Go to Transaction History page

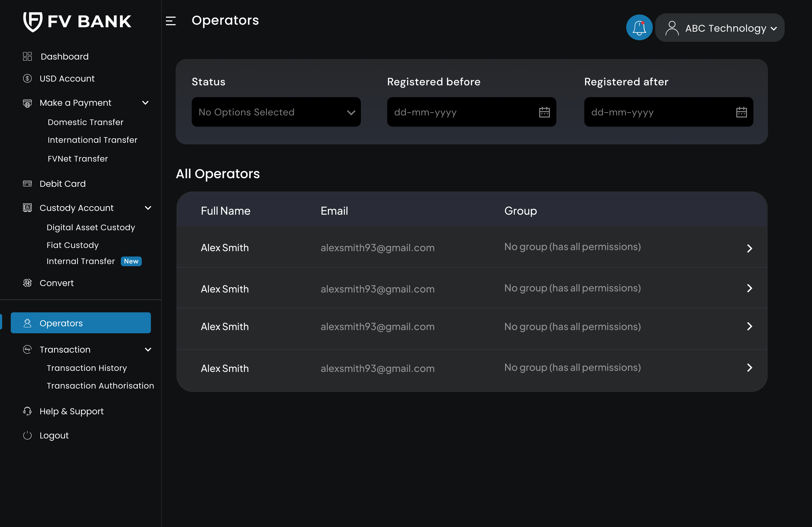87,368
